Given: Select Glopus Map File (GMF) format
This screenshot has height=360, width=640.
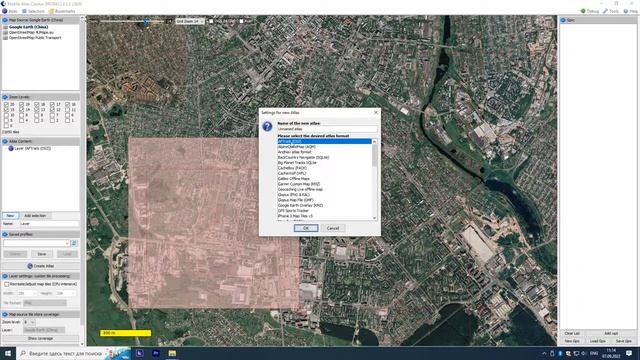Looking at the screenshot, I should click(324, 200).
